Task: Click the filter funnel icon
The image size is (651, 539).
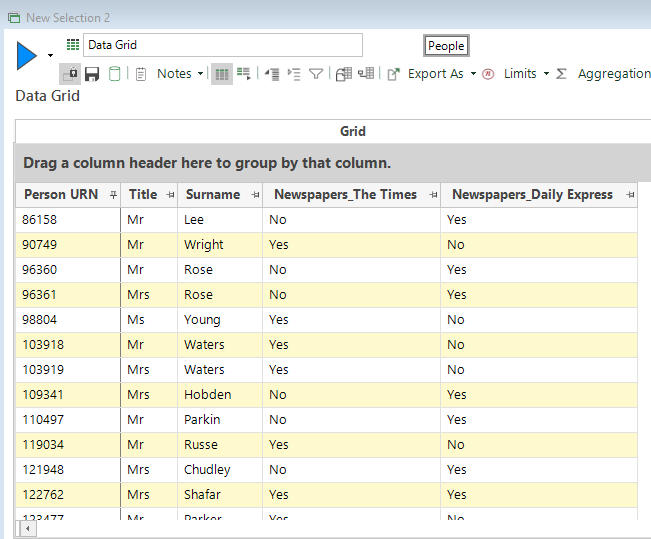Action: [316, 74]
